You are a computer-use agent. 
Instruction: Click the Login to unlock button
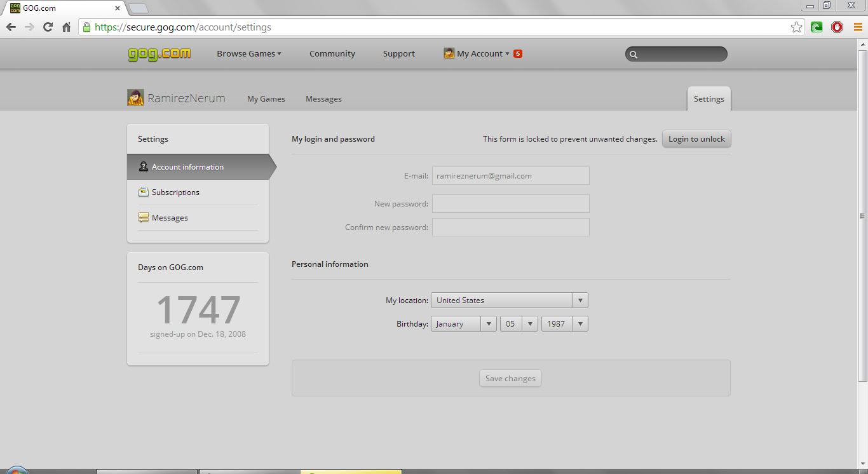click(696, 139)
